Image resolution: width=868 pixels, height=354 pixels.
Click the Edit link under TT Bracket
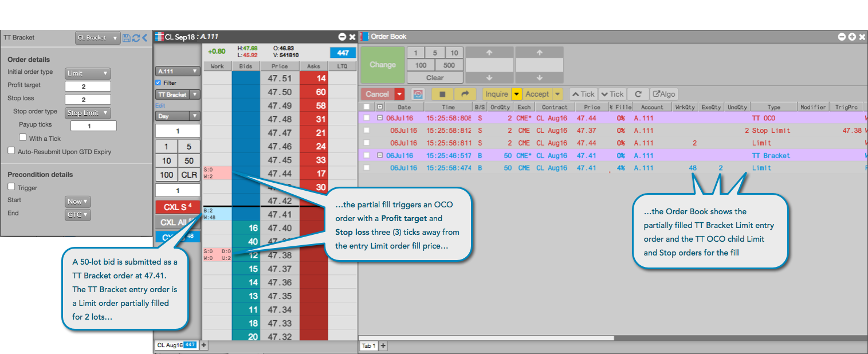pos(160,105)
